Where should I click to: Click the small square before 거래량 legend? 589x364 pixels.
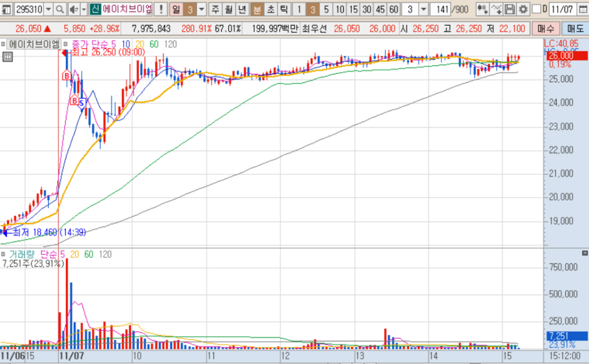click(3, 254)
